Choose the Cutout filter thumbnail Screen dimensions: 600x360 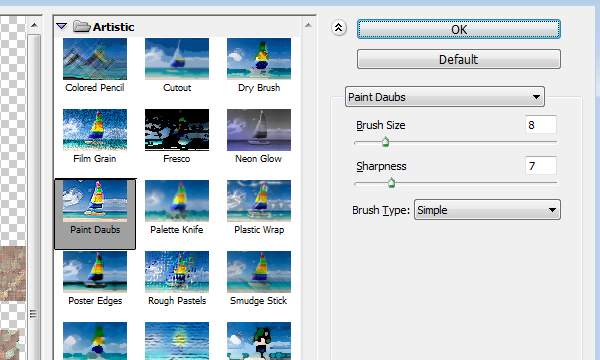coord(177,59)
